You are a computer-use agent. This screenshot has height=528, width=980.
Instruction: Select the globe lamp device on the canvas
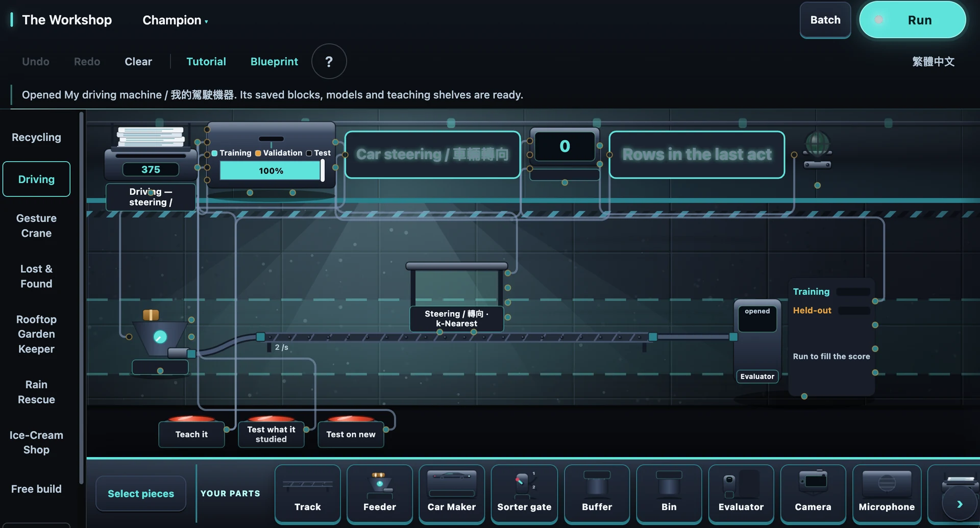(817, 149)
